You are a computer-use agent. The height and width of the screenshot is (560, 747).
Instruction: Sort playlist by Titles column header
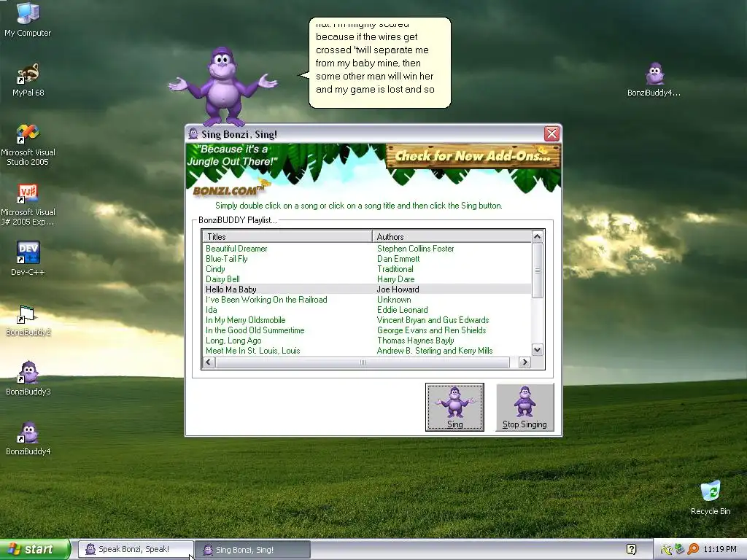click(x=287, y=236)
